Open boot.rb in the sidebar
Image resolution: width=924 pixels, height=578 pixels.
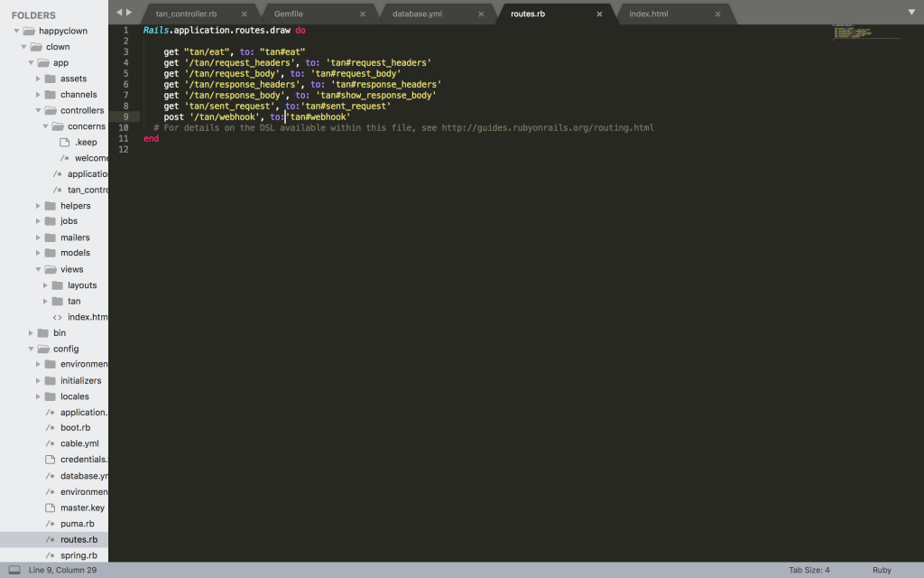[x=76, y=428]
